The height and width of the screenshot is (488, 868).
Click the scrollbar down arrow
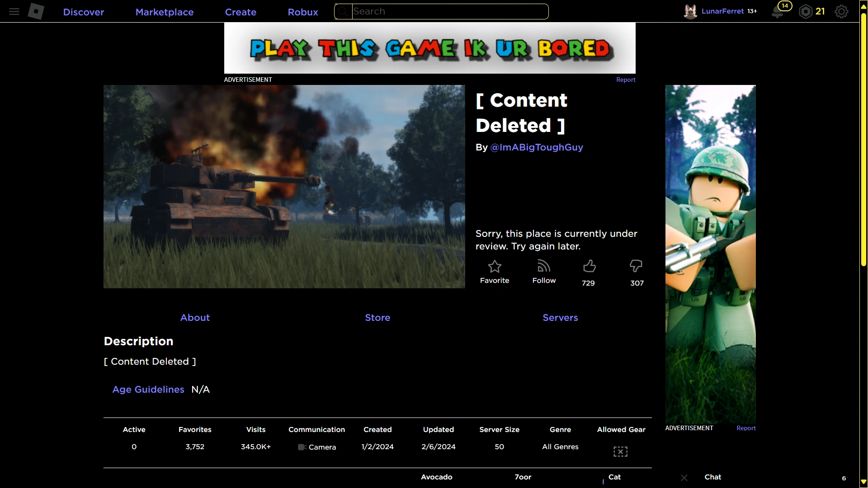(863, 482)
